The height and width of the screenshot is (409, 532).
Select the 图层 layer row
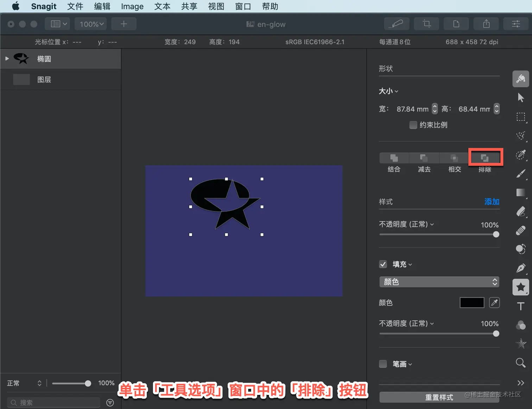(61, 80)
